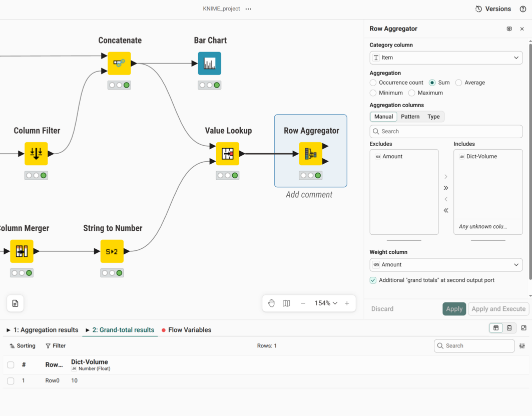532x416 pixels.
Task: Open the Weight column dropdown
Action: click(x=446, y=265)
